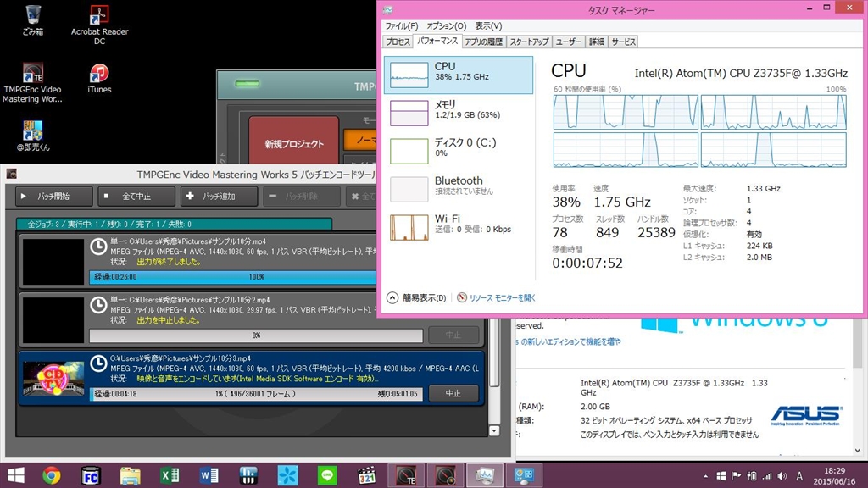Switch to the ユーザー tab
This screenshot has height=488, width=868.
(569, 42)
